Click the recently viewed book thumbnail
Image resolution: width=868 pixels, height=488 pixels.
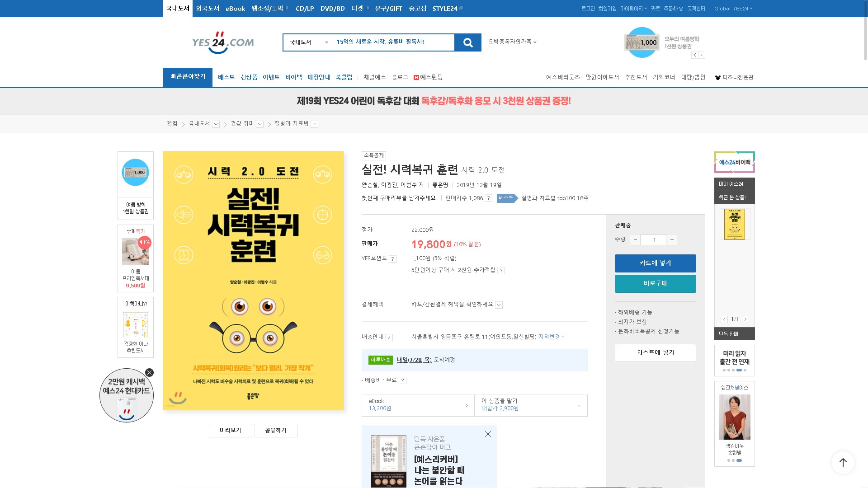pyautogui.click(x=734, y=224)
